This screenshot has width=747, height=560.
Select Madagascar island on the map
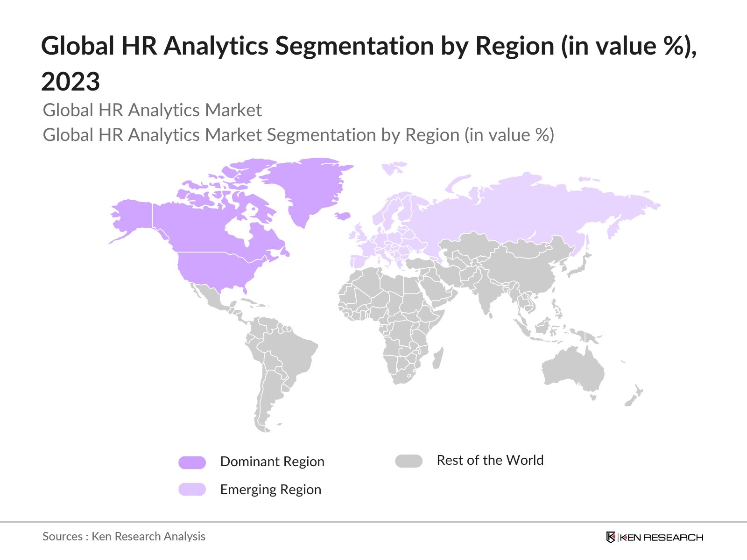point(437,358)
